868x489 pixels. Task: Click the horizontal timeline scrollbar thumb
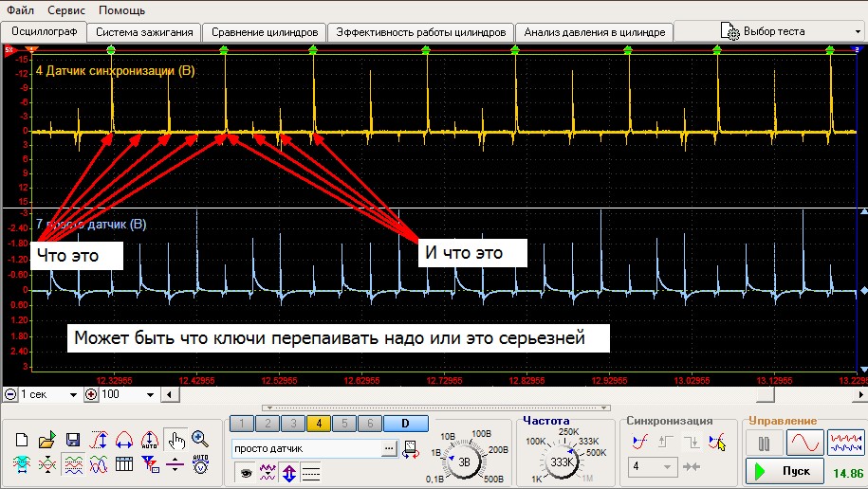point(766,394)
